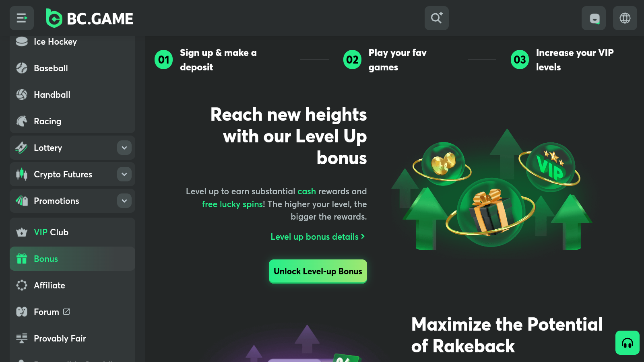Screen dimensions: 644x362
Task: Click the VIP Club crown icon
Action: 22,232
